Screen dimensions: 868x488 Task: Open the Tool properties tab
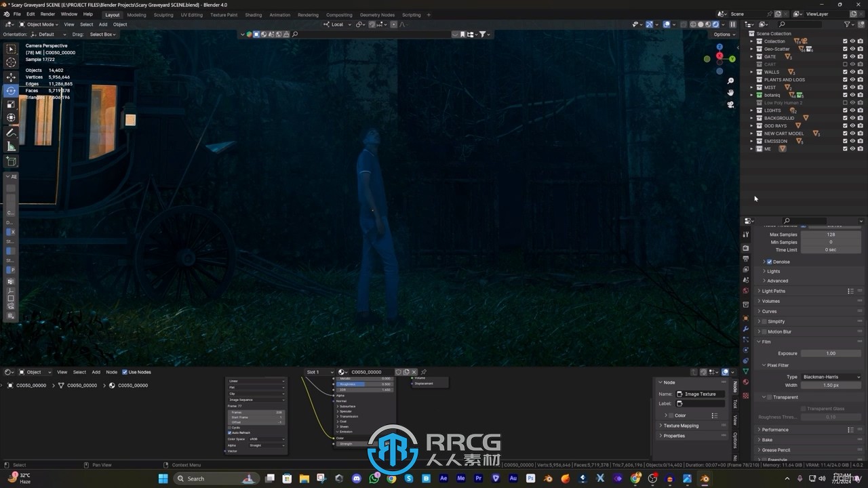click(746, 235)
